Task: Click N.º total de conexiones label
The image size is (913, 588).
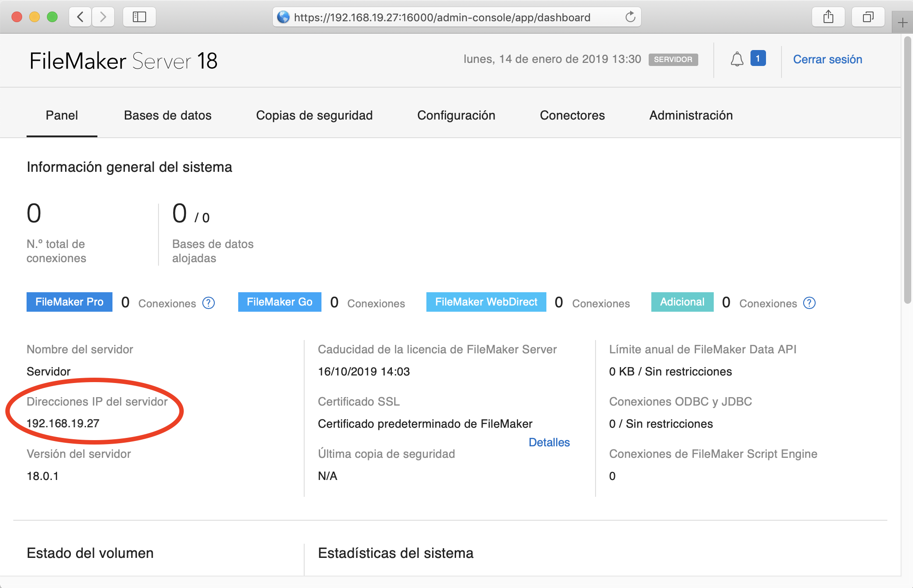Action: pos(56,251)
